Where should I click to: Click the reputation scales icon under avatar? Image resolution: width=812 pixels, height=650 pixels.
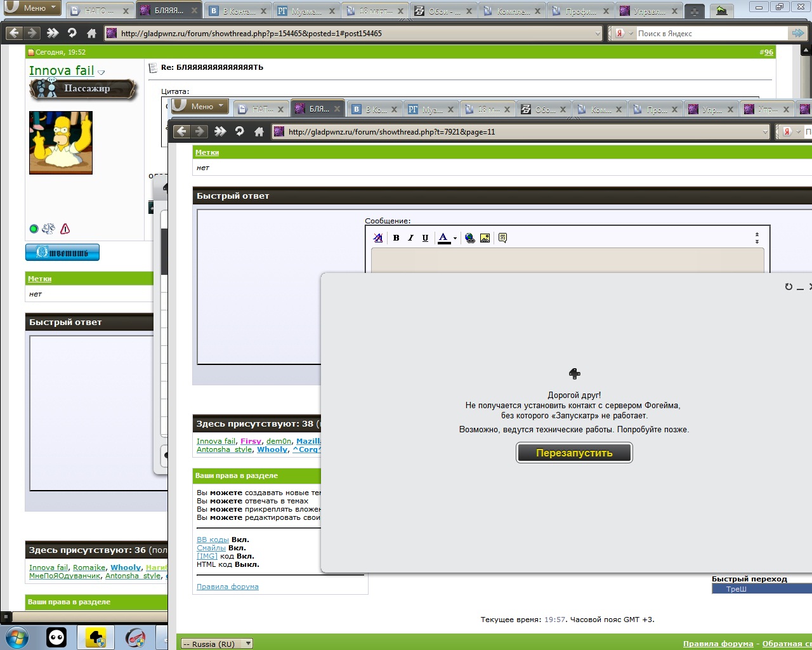(49, 229)
